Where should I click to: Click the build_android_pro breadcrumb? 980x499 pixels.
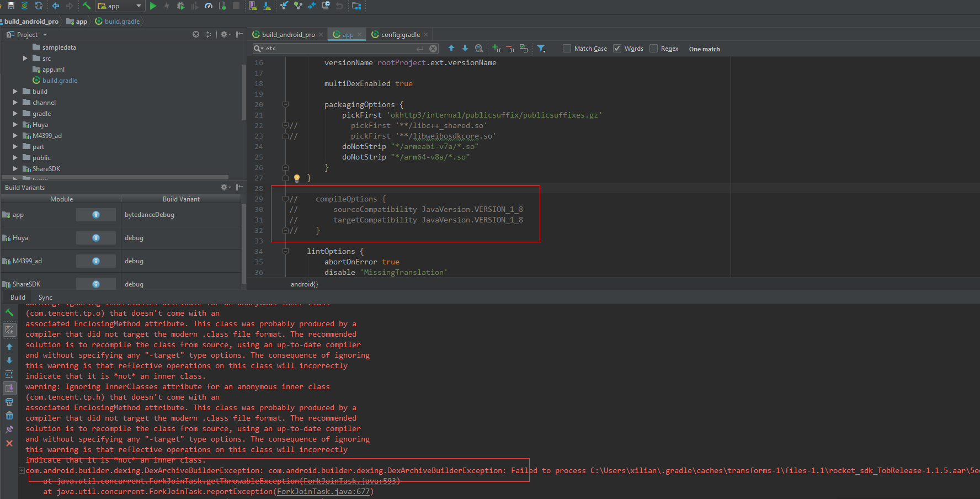[x=31, y=21]
